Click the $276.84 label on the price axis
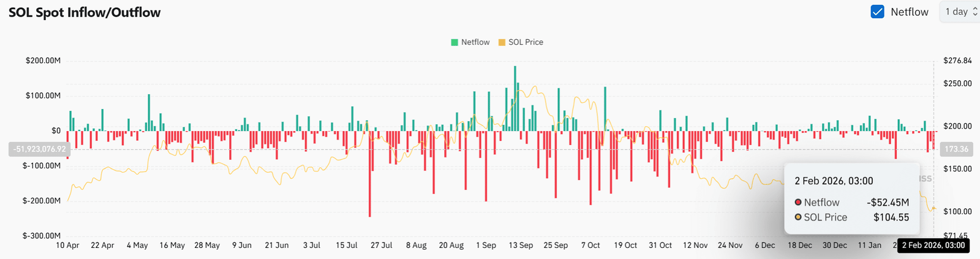The width and height of the screenshot is (980, 259). point(957,61)
